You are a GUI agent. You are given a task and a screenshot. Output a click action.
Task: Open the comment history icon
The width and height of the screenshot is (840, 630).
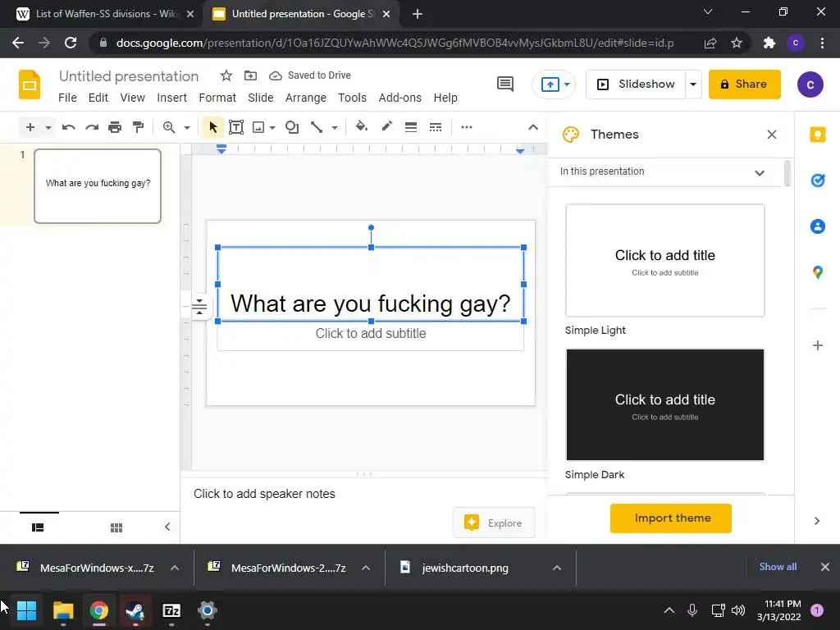point(505,84)
